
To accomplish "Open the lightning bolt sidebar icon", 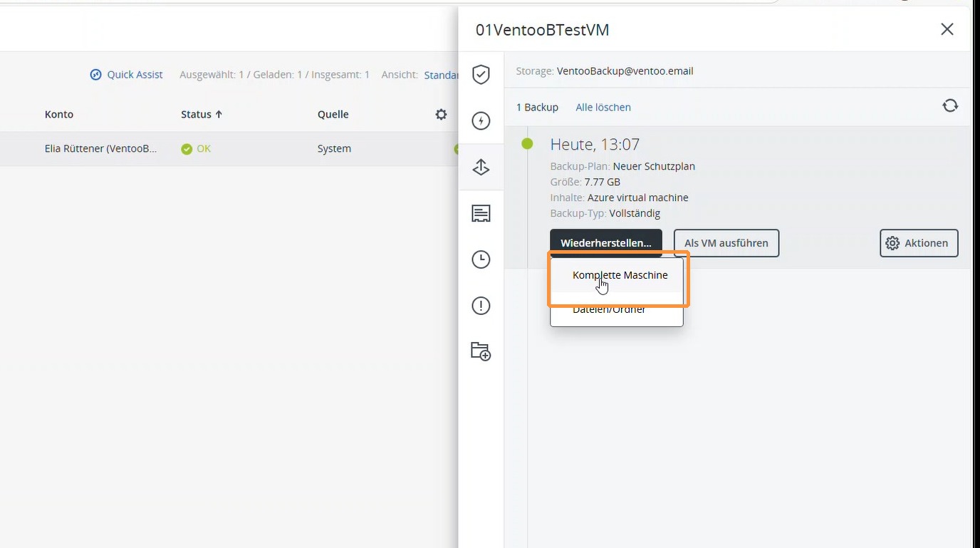I will click(481, 121).
